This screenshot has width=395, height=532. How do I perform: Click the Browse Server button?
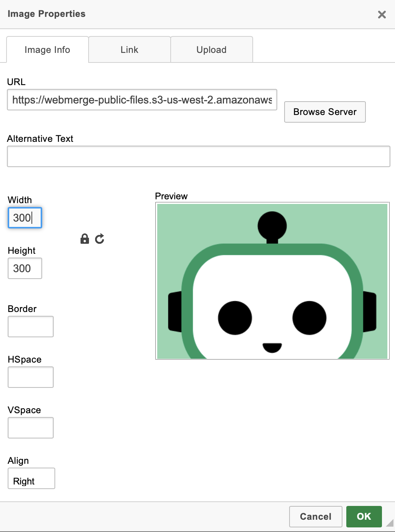(x=324, y=112)
